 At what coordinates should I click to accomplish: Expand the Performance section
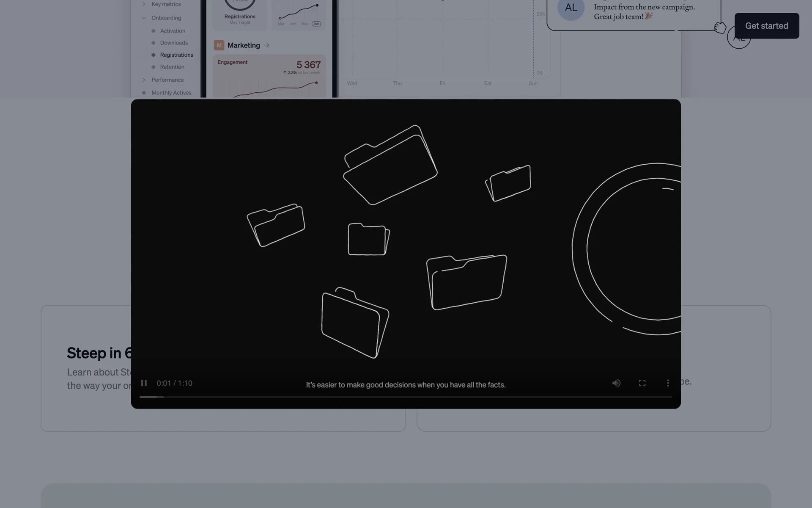tap(144, 80)
